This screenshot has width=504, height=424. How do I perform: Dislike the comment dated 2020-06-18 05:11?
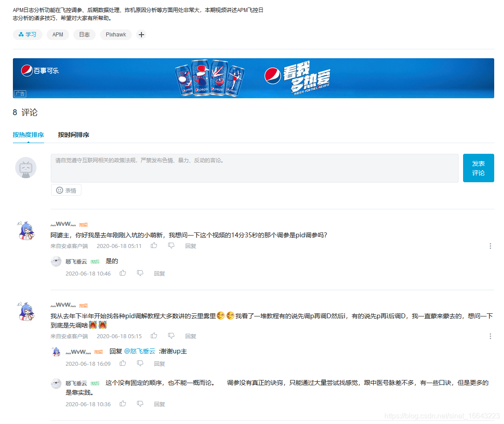coord(171,246)
